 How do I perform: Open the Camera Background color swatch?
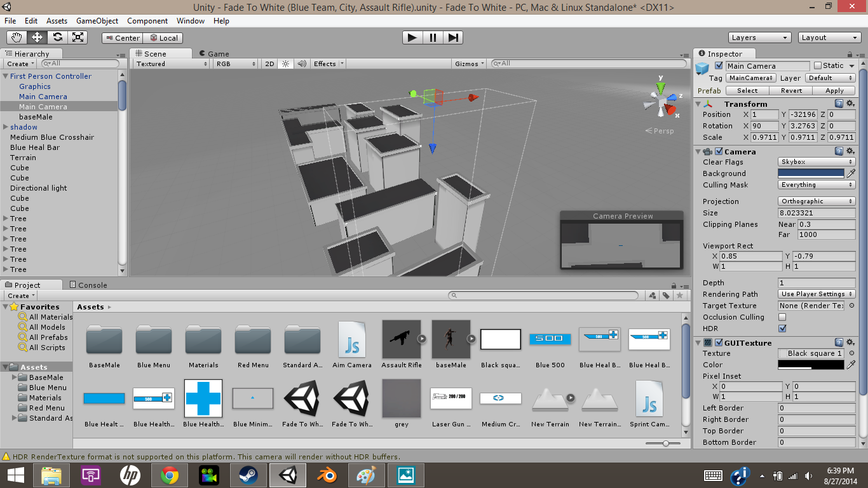pos(811,173)
